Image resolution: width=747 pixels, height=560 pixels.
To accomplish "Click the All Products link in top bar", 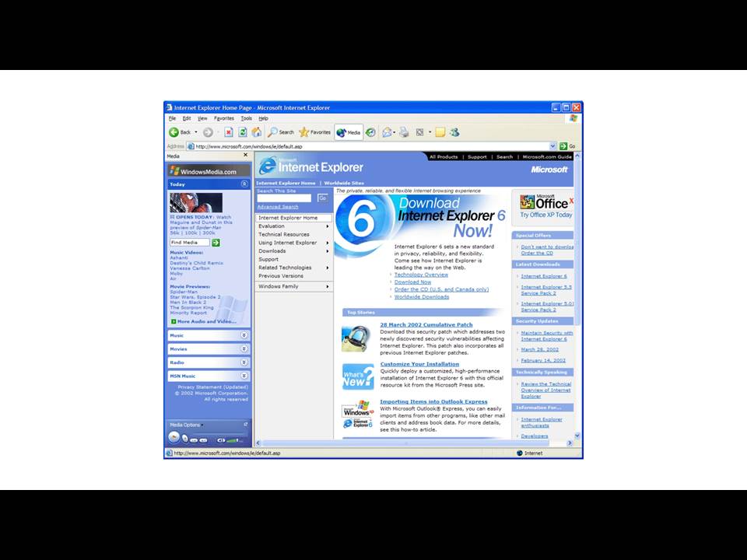I will click(x=444, y=156).
